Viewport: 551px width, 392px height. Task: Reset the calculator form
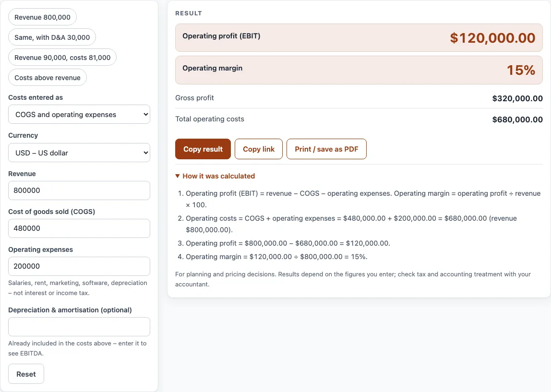pos(26,374)
